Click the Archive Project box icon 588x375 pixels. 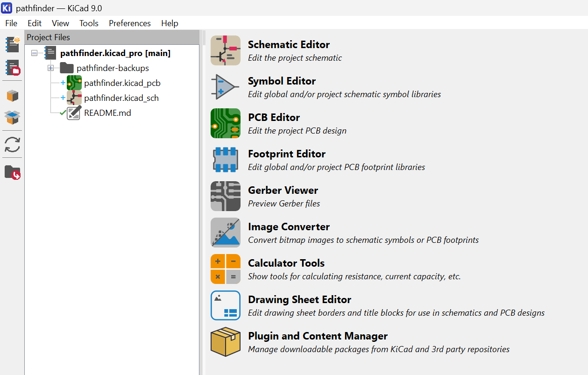[13, 96]
